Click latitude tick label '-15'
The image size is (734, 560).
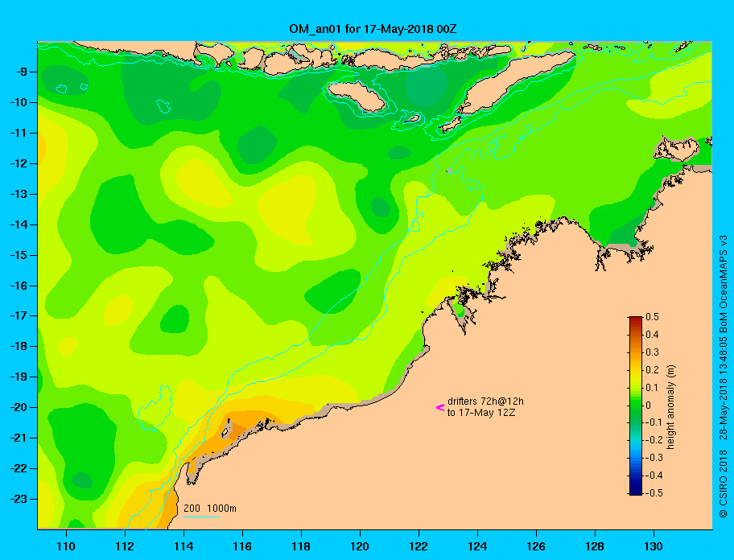point(19,255)
